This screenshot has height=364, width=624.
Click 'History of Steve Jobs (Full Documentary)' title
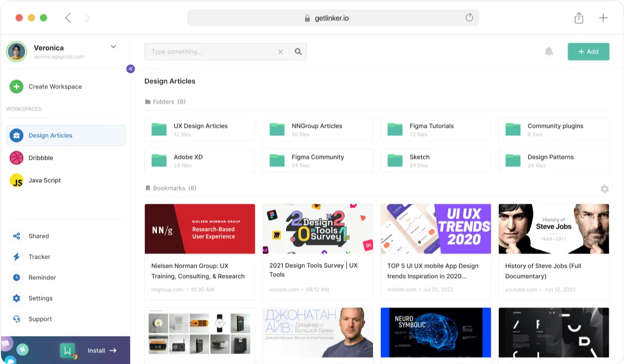tap(543, 271)
